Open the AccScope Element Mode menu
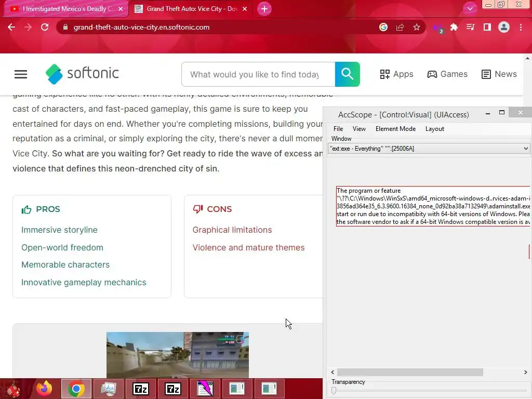 point(395,129)
